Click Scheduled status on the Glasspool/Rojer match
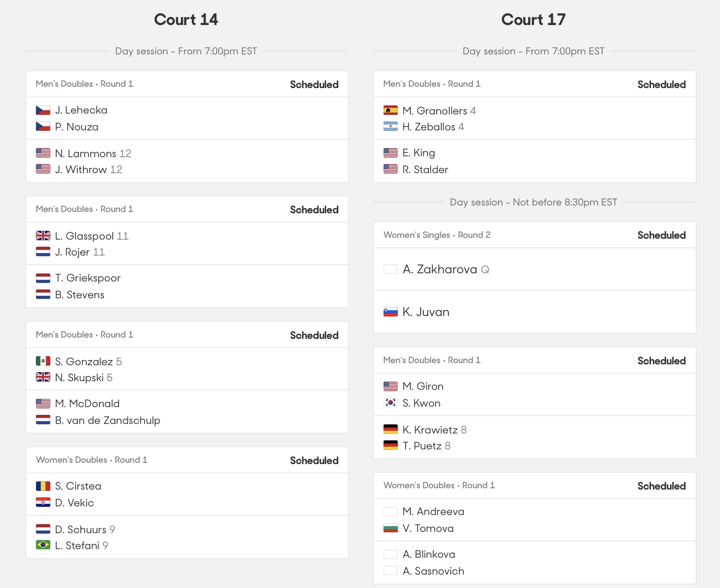Screen dimensions: 720x588 pyautogui.click(x=314, y=210)
